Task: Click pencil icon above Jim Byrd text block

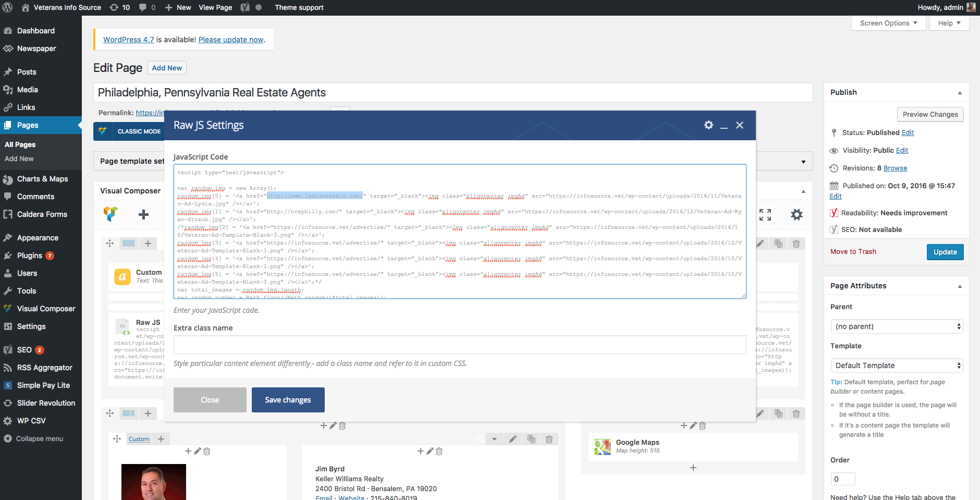Action: [430, 451]
